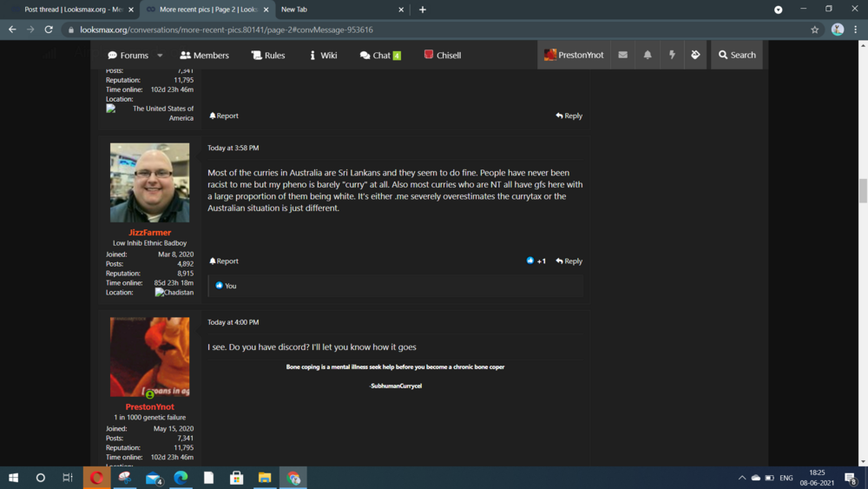Expand the Forums dropdown arrow
This screenshot has width=868, height=489.
[160, 56]
